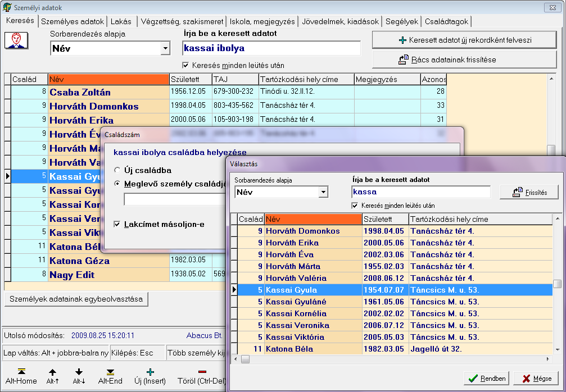Close the Személyi adatok window
The width and height of the screenshot is (566, 392).
[x=553, y=7]
